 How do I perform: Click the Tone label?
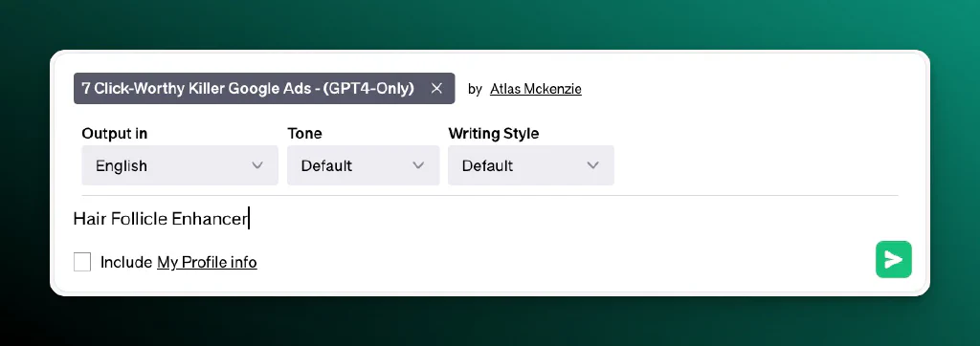pos(305,133)
